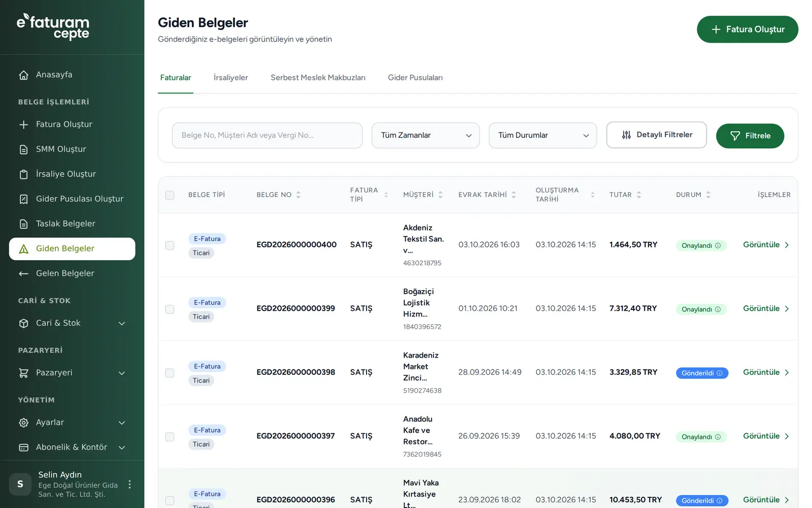Check the row for EGD2026000000396
812x508 pixels.
click(170, 500)
